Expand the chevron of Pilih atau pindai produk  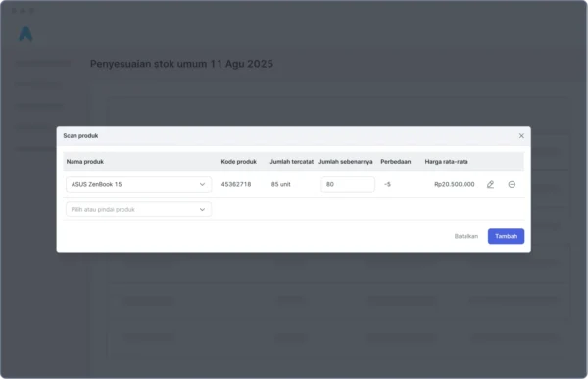(202, 210)
